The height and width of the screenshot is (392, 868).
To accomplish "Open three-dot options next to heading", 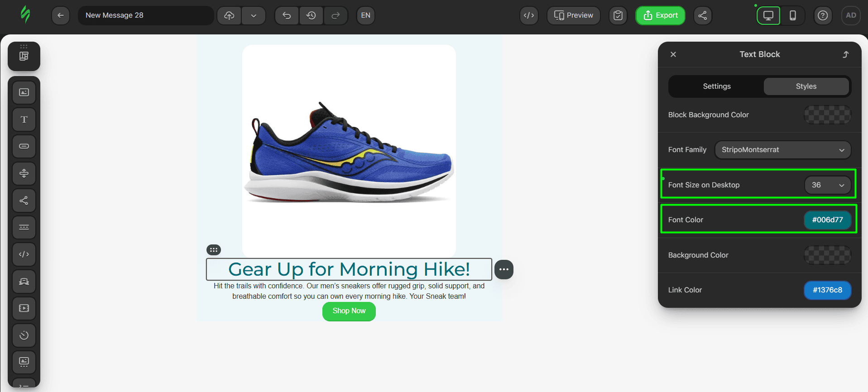I will coord(504,269).
